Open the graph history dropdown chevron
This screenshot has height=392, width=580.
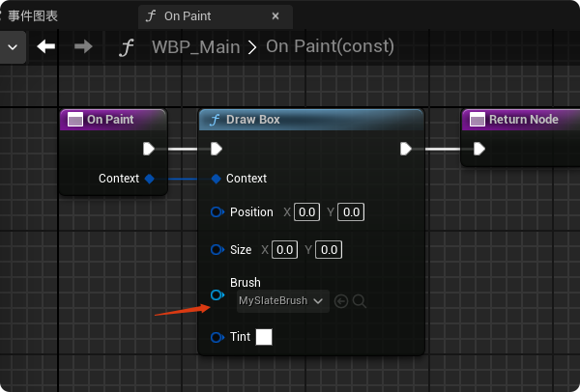point(13,47)
